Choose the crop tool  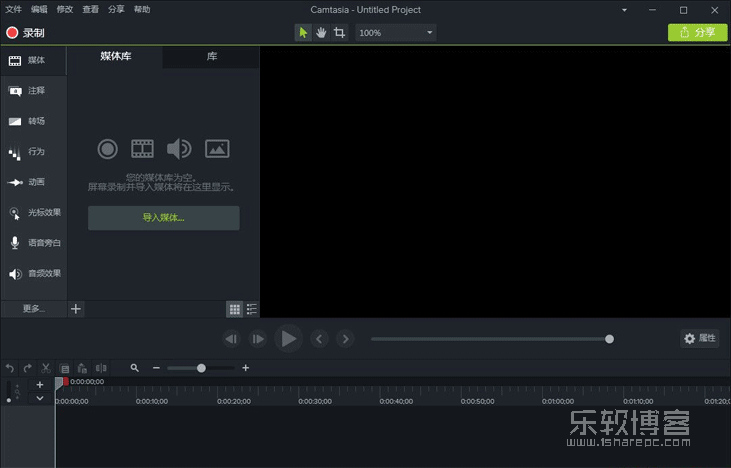[339, 33]
